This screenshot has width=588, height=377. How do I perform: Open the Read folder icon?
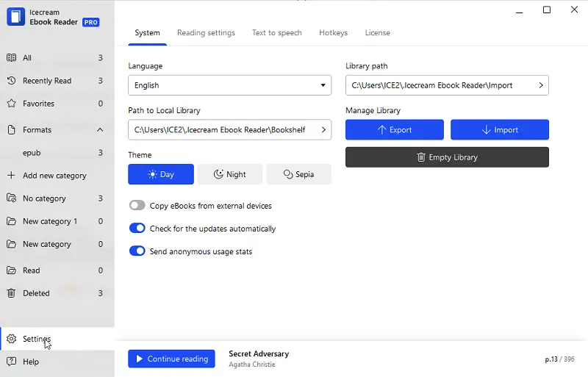11,270
